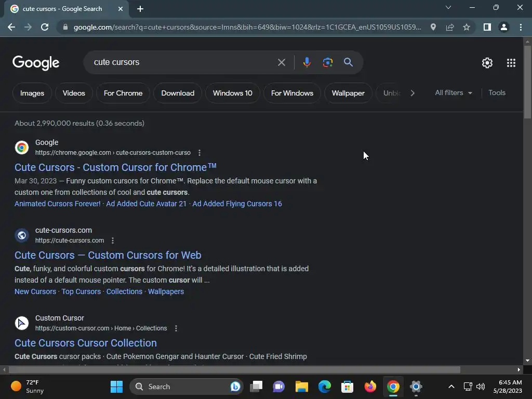Viewport: 532px width, 399px height.
Task: Clear the search query text
Action: pyautogui.click(x=281, y=62)
